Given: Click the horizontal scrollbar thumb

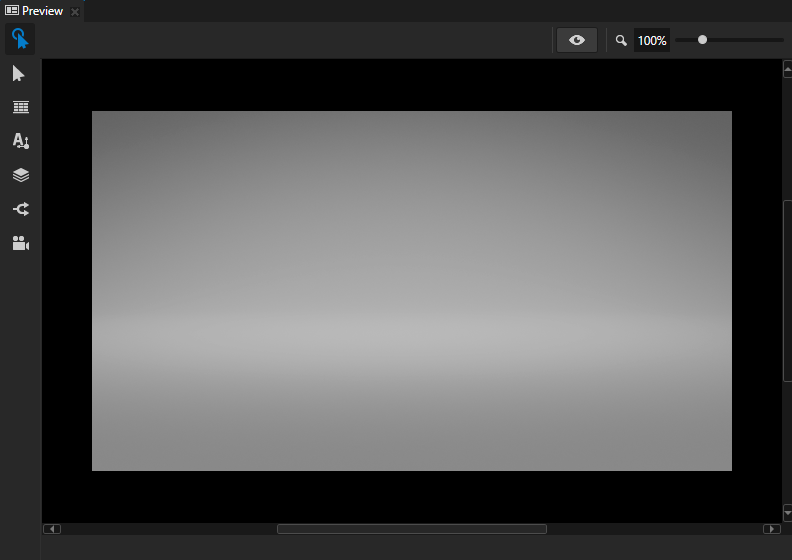Looking at the screenshot, I should [x=411, y=529].
